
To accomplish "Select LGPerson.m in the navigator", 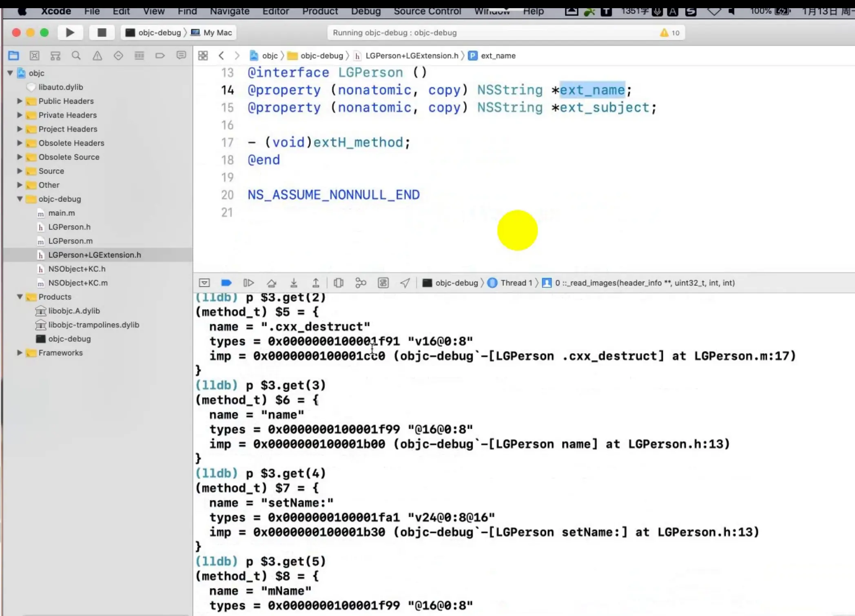I will pyautogui.click(x=70, y=241).
